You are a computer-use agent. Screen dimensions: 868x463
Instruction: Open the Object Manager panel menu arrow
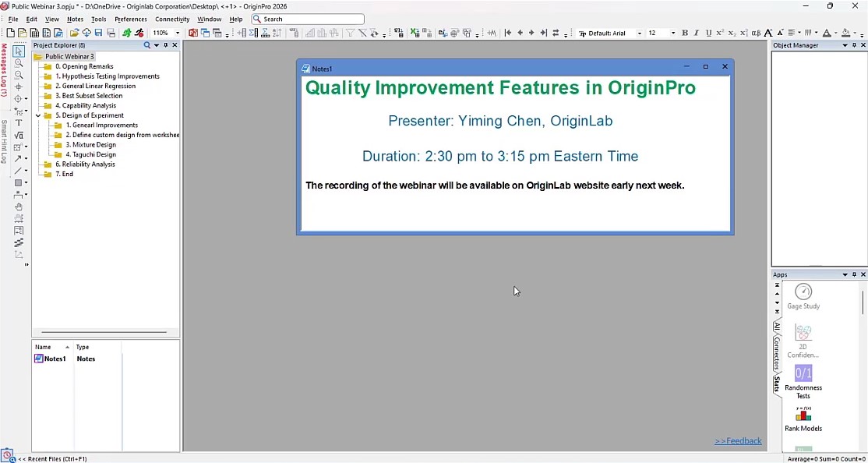(x=845, y=45)
